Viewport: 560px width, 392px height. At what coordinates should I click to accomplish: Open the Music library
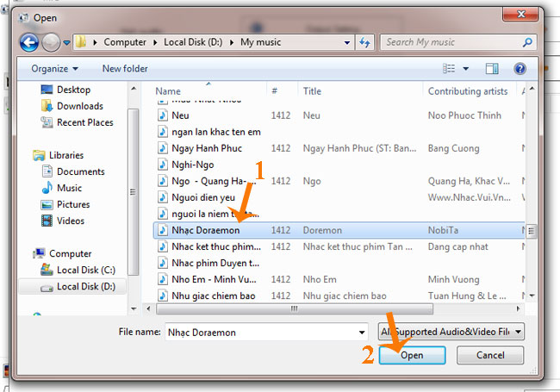(x=61, y=188)
